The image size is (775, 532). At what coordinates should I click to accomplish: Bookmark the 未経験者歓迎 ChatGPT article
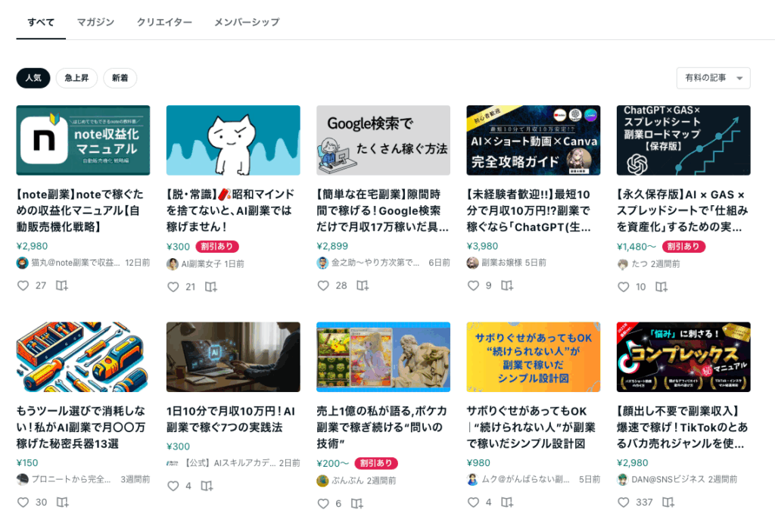coord(507,286)
